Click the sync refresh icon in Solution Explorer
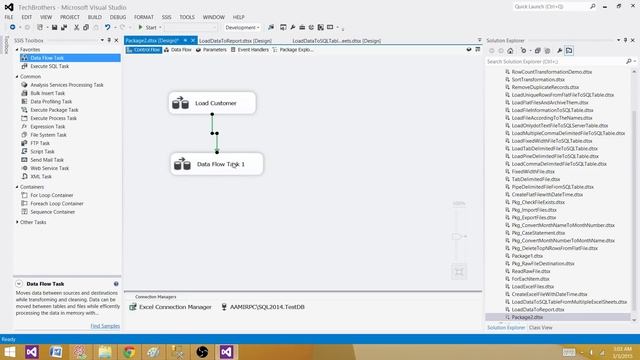The width and height of the screenshot is (640, 360). [x=524, y=51]
